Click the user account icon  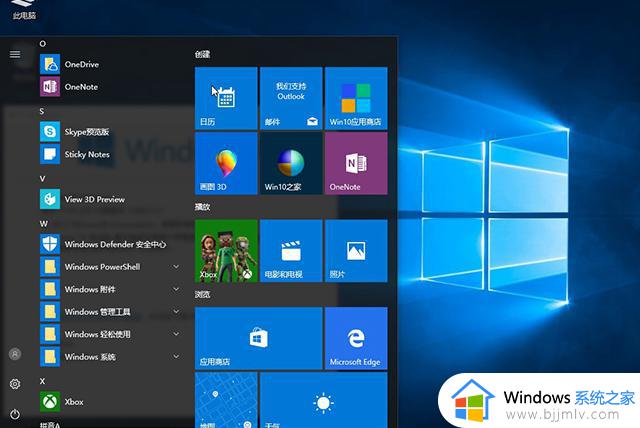[15, 354]
